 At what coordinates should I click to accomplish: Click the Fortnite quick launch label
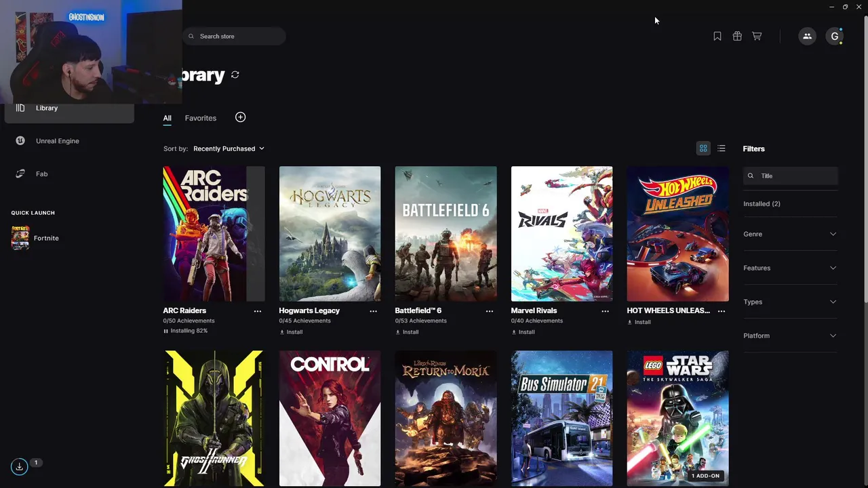click(46, 238)
